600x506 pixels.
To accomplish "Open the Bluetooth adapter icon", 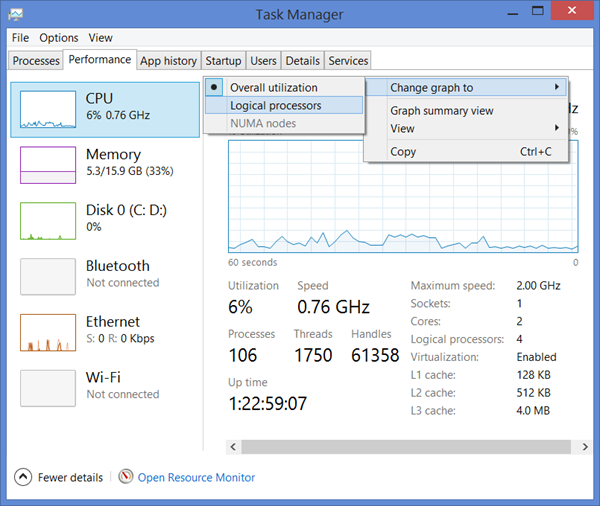I will (48, 277).
